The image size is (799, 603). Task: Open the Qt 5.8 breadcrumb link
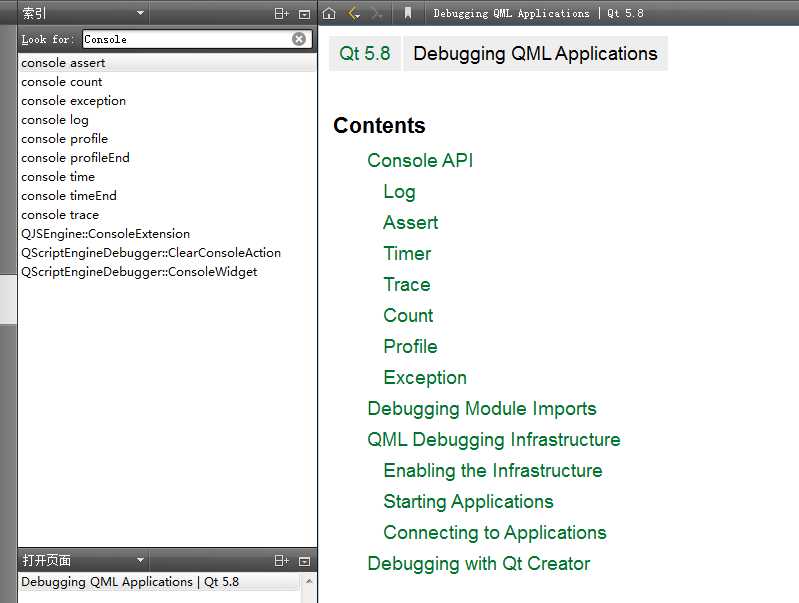(x=365, y=54)
